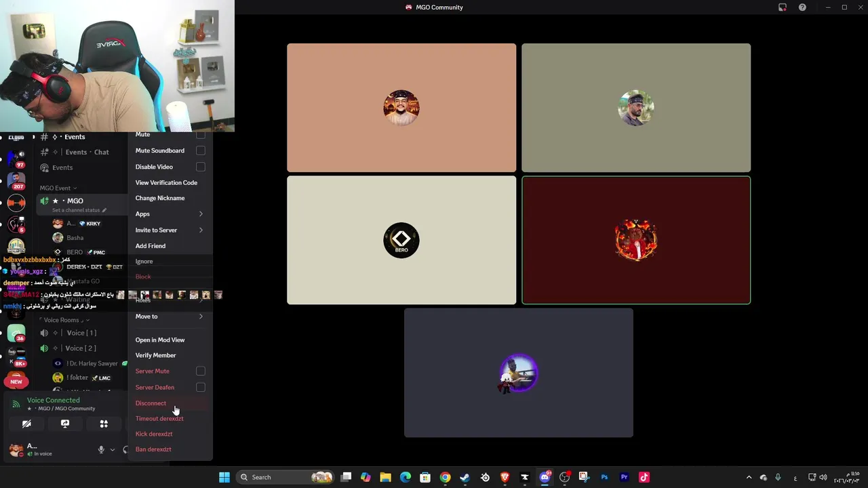The height and width of the screenshot is (488, 868).
Task: Toggle the Server Deafen checkbox
Action: point(201,387)
